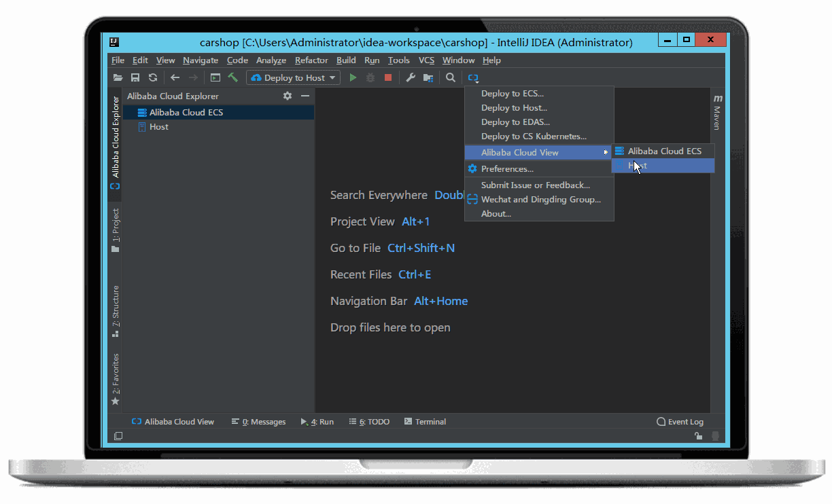Build the project with the hammer icon
832x504 pixels.
232,77
